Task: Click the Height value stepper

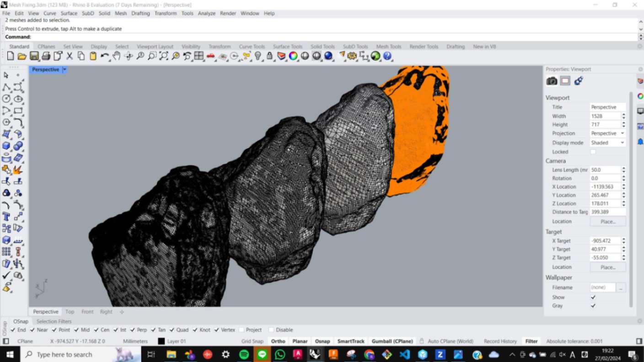Action: click(x=623, y=124)
